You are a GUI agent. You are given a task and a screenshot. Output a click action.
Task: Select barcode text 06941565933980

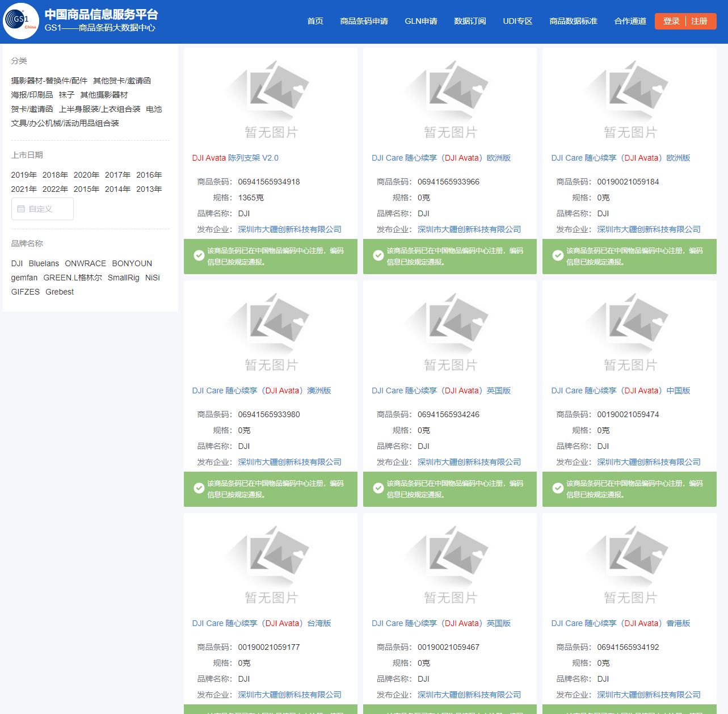coord(269,414)
